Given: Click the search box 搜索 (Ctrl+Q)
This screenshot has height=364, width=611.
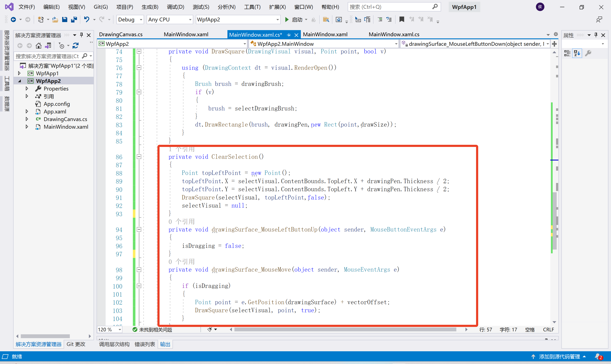Looking at the screenshot, I should (x=390, y=7).
